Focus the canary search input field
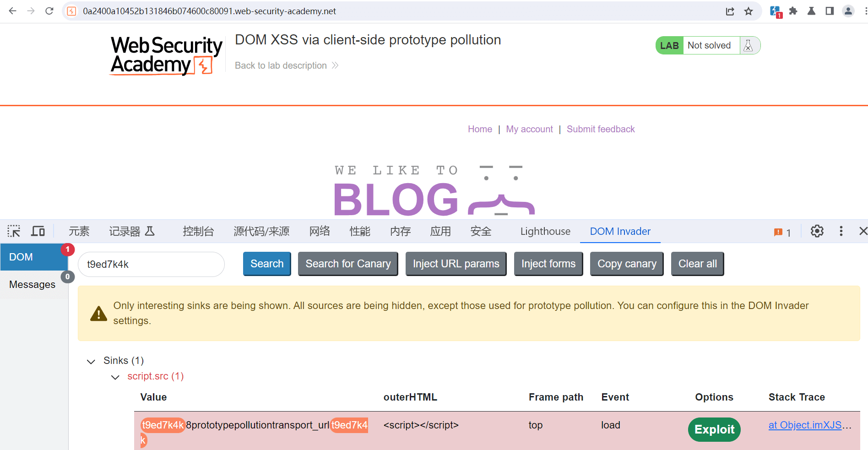868x450 pixels. [151, 265]
